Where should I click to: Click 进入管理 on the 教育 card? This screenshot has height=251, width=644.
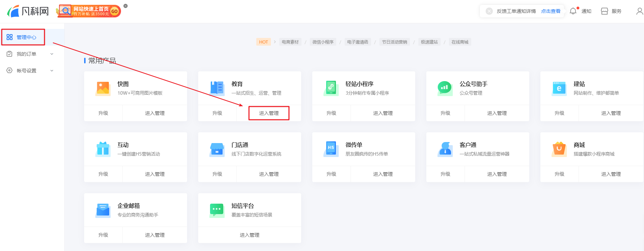point(269,113)
